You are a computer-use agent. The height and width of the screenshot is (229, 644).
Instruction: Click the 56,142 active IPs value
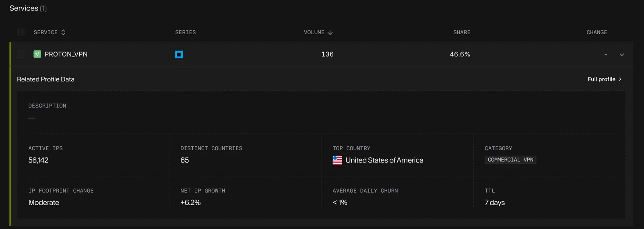tap(38, 160)
